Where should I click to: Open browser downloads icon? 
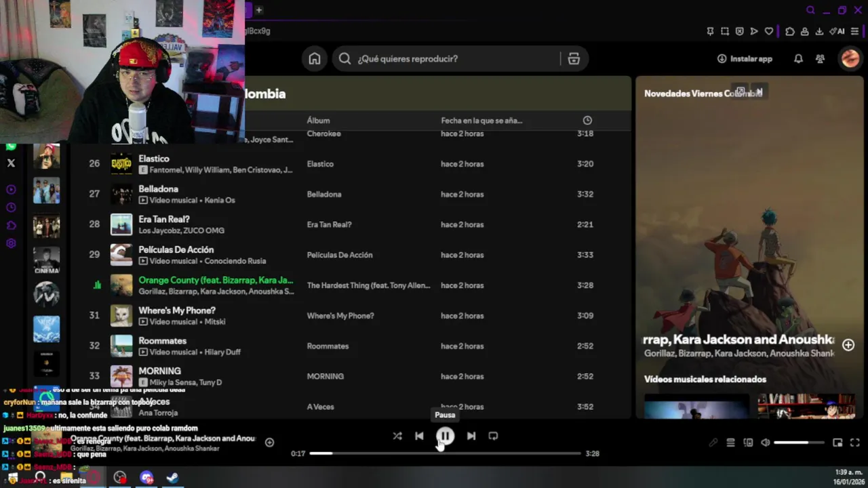coord(819,31)
